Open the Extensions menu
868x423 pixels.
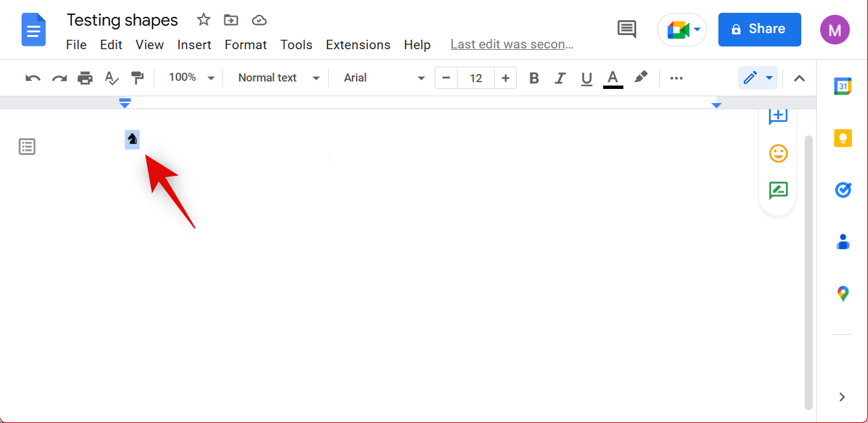[x=358, y=45]
